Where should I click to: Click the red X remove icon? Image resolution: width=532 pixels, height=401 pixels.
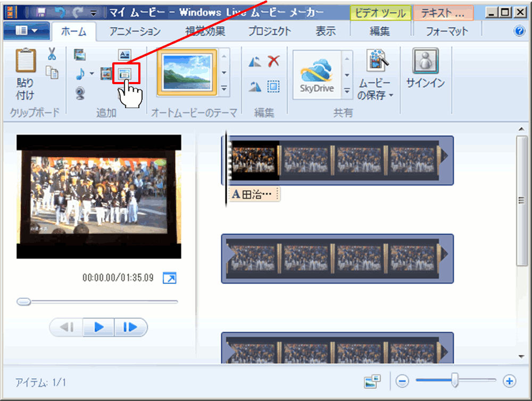click(273, 62)
